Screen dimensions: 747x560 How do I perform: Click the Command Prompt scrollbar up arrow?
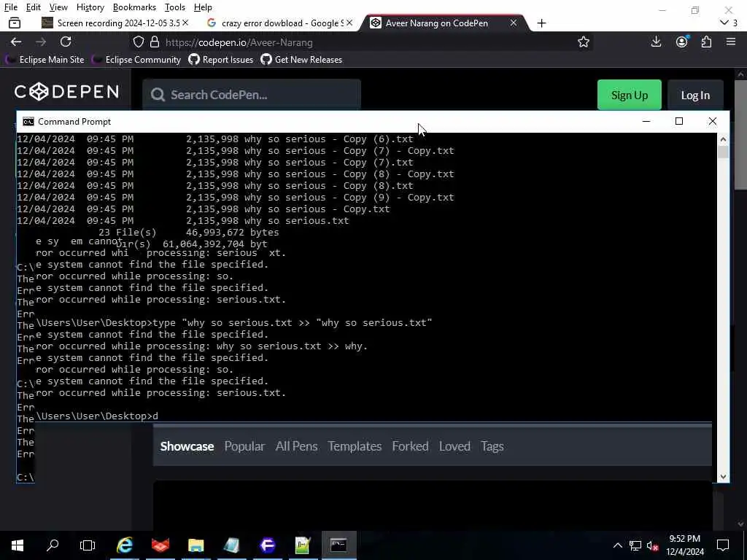pyautogui.click(x=723, y=139)
